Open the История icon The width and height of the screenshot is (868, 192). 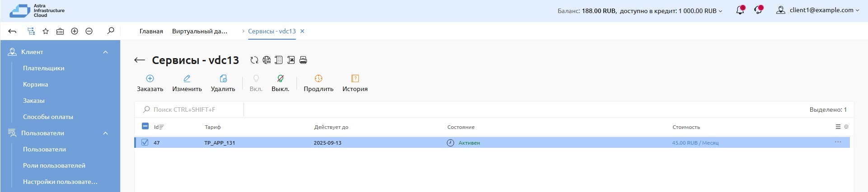[355, 78]
